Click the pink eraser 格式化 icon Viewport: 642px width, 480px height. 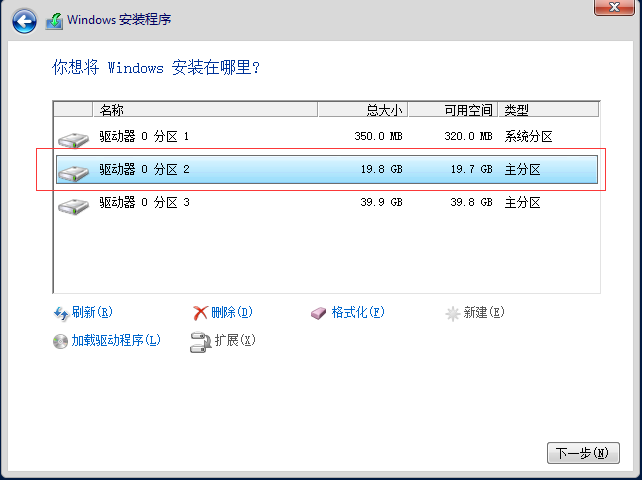point(319,314)
